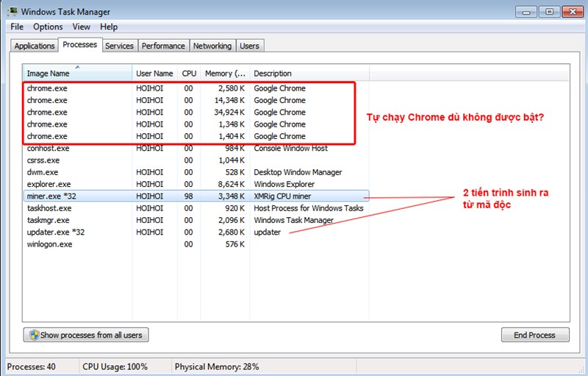Open the Help menu
This screenshot has width=588, height=376.
(x=109, y=27)
